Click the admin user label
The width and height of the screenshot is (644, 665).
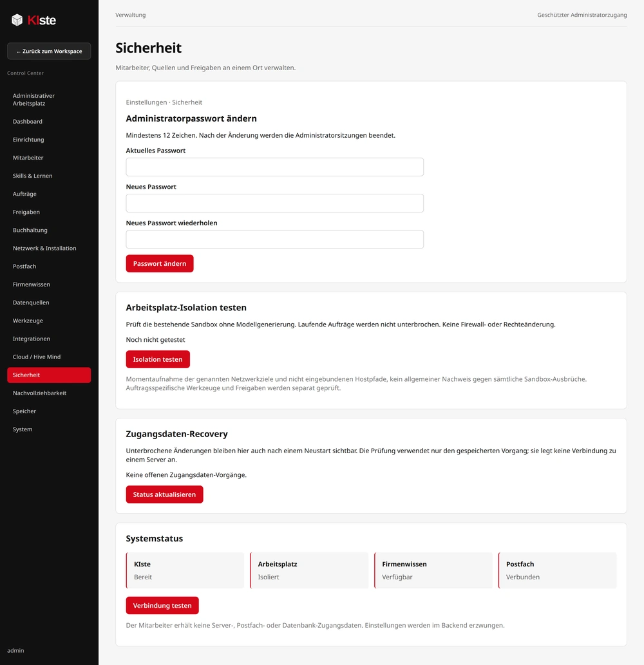15,651
